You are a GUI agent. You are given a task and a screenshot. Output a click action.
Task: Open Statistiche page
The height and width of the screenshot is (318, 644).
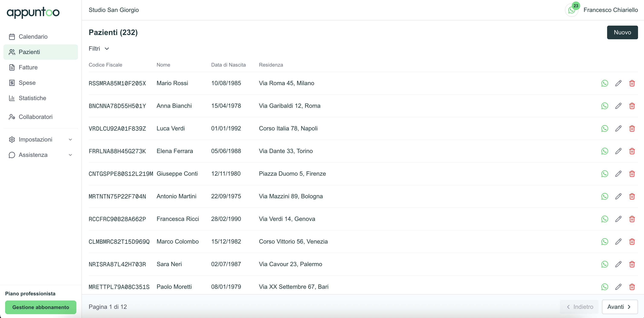click(x=32, y=98)
